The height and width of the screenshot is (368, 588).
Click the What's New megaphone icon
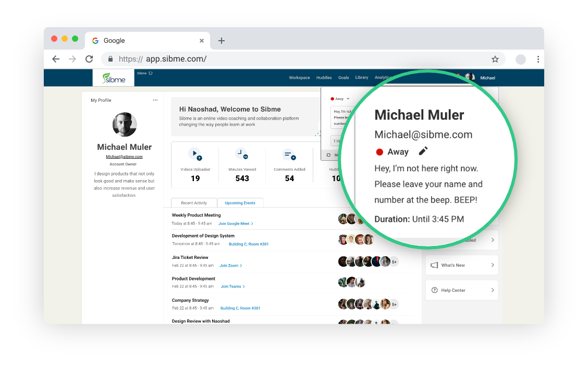(434, 265)
